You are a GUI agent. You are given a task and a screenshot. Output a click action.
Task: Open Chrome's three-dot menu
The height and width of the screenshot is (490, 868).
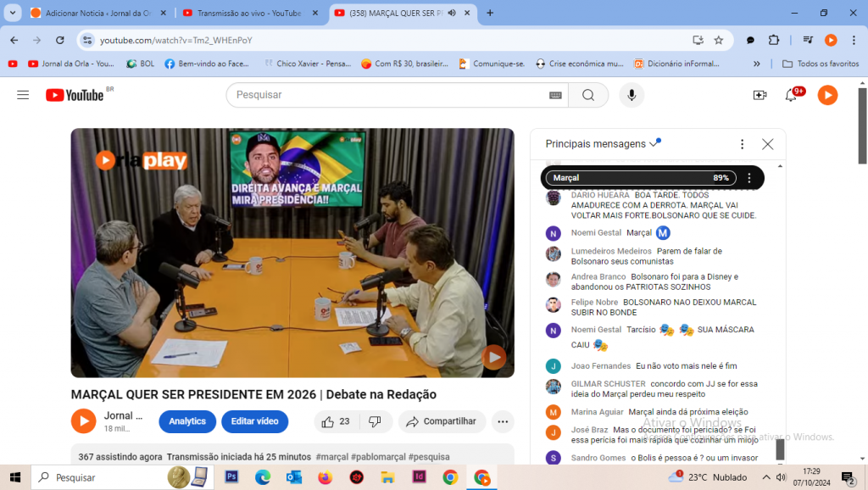(854, 40)
